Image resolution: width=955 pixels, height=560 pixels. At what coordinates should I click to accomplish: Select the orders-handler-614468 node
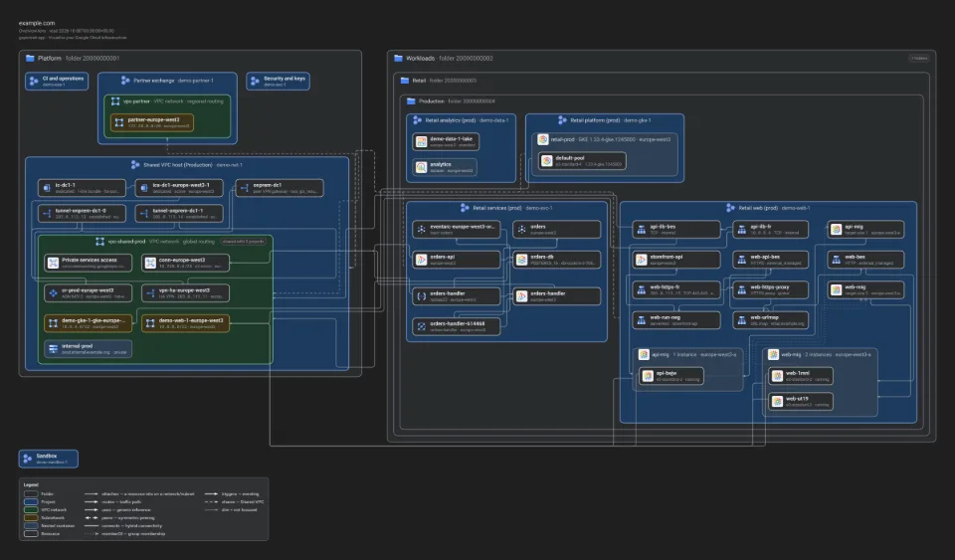coord(457,326)
